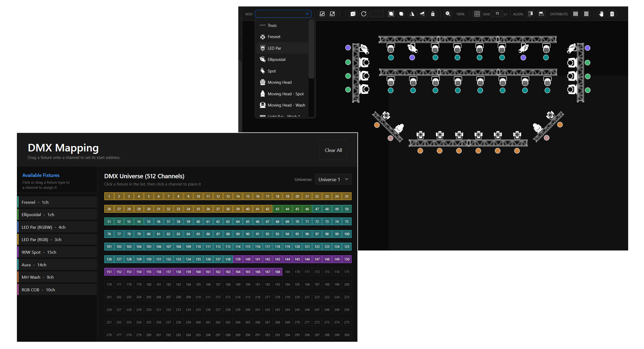644x349 pixels.
Task: Click distribute horizontally icon
Action: 576,14
